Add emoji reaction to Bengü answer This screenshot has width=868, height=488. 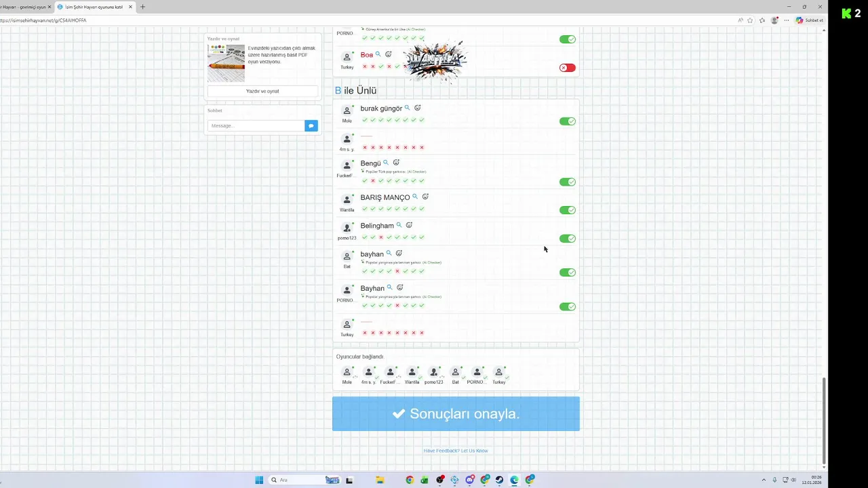(396, 163)
